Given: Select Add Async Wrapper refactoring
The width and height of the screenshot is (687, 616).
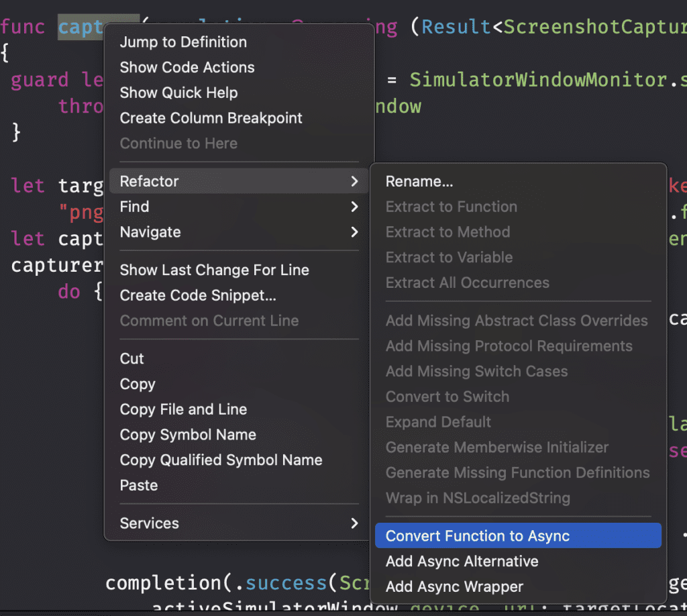Looking at the screenshot, I should pos(453,586).
